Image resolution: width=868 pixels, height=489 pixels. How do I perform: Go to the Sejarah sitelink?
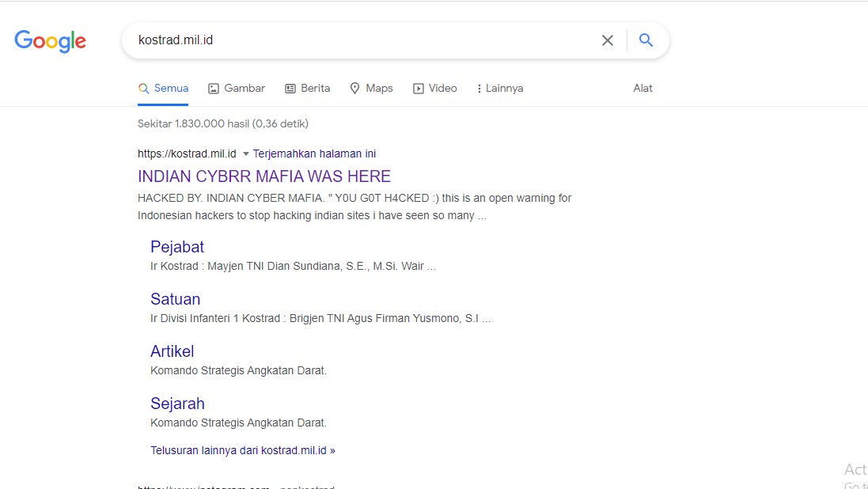(177, 404)
